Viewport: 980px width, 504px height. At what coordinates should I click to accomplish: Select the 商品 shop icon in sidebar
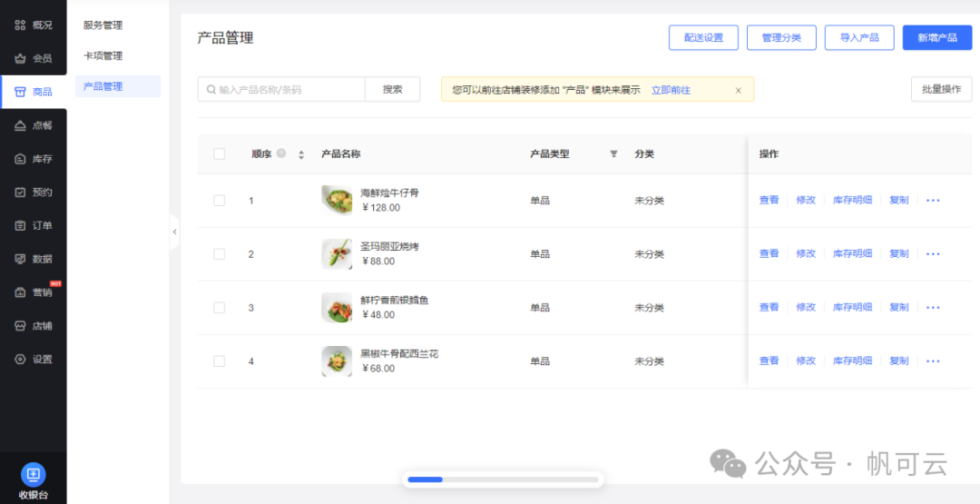click(20, 92)
